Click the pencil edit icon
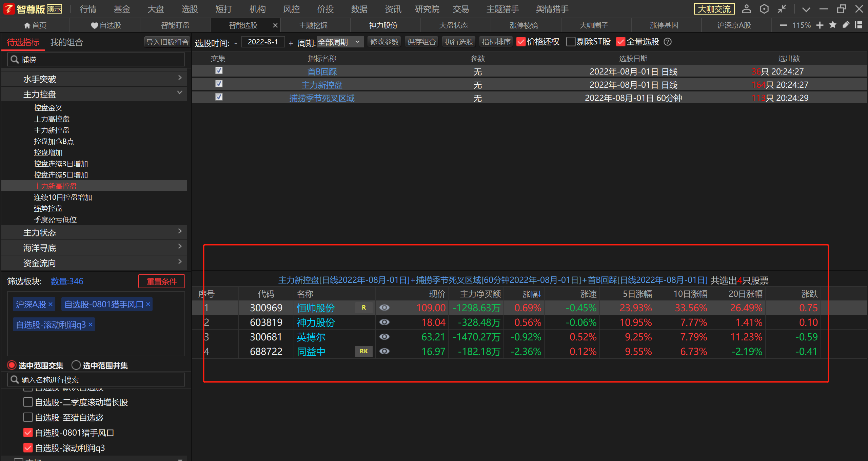The height and width of the screenshot is (461, 868). 846,25
